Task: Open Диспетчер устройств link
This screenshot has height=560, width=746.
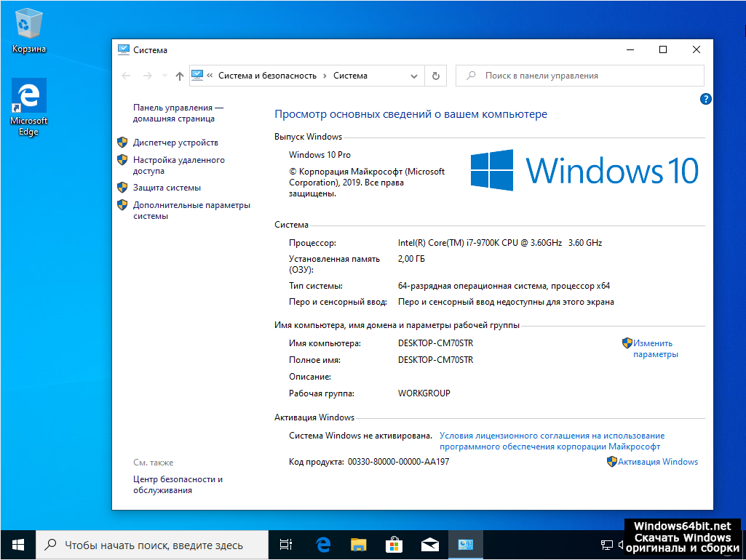Action: pos(175,143)
